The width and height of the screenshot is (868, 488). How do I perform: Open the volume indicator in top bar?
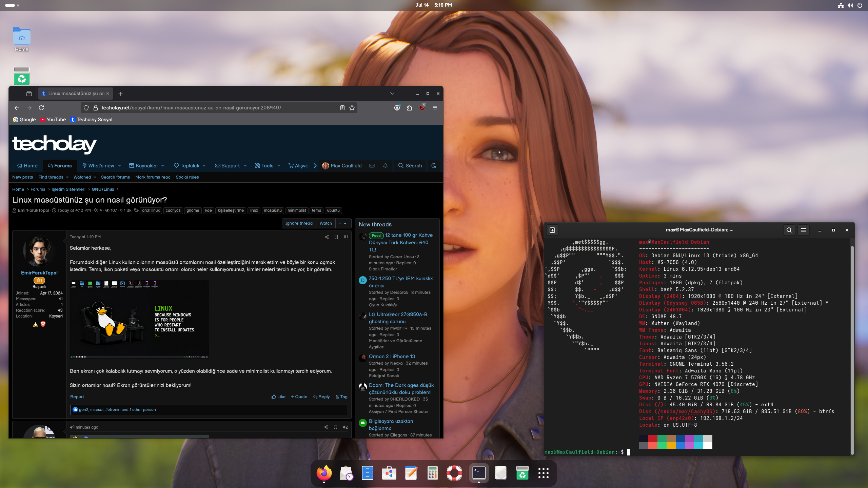[850, 5]
